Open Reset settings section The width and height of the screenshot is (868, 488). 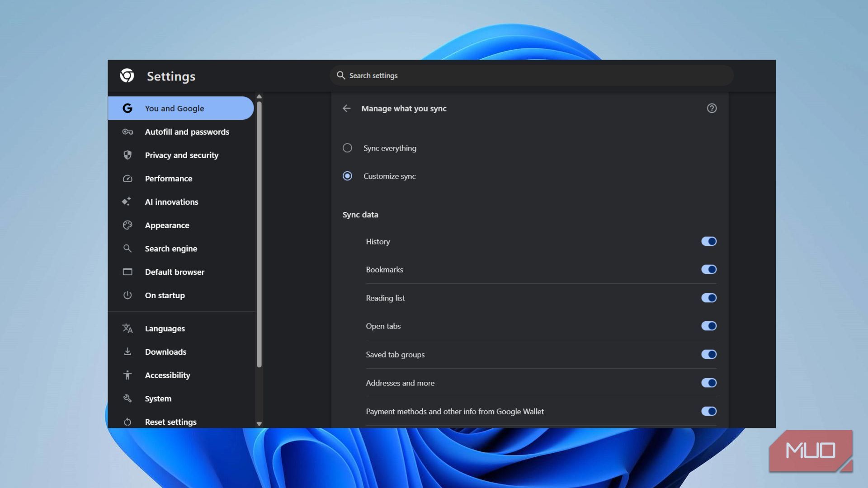click(181, 422)
